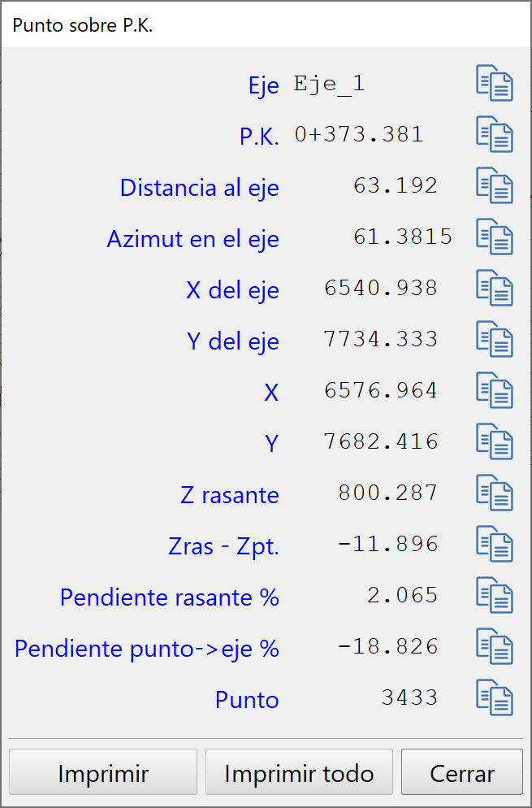This screenshot has height=808, width=532.
Task: Click the Imprimir button
Action: [x=102, y=771]
